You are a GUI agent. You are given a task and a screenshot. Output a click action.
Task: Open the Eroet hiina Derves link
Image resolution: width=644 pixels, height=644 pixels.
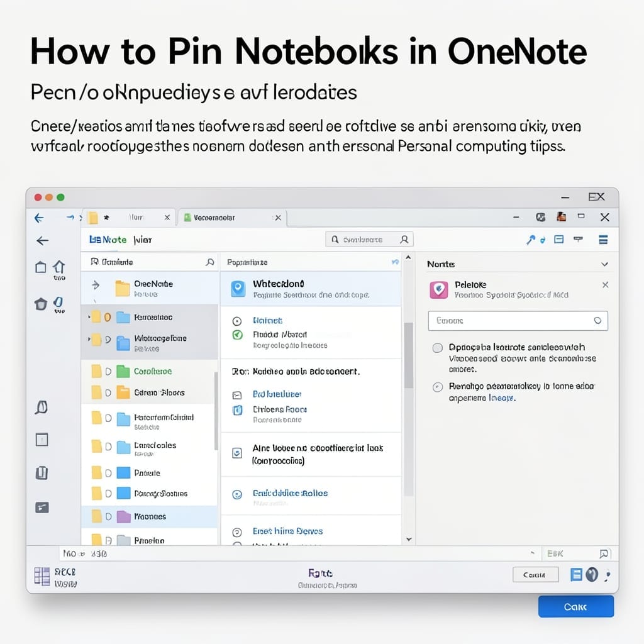pos(287,531)
